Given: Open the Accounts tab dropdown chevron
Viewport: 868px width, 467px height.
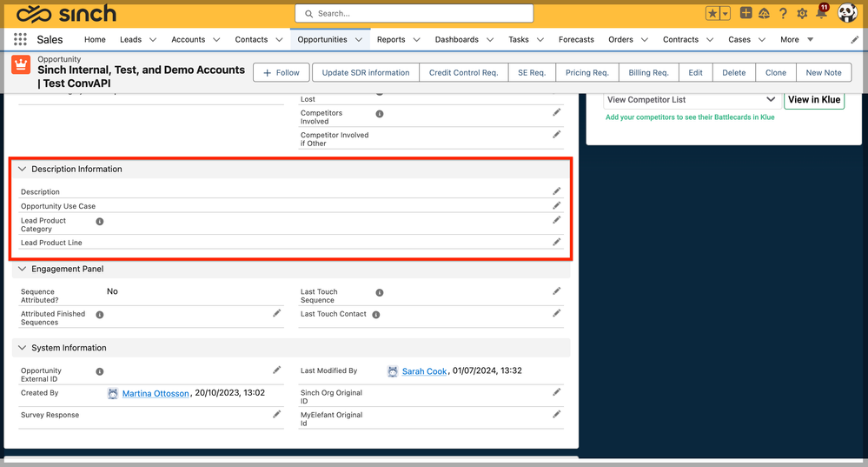Looking at the screenshot, I should point(216,40).
